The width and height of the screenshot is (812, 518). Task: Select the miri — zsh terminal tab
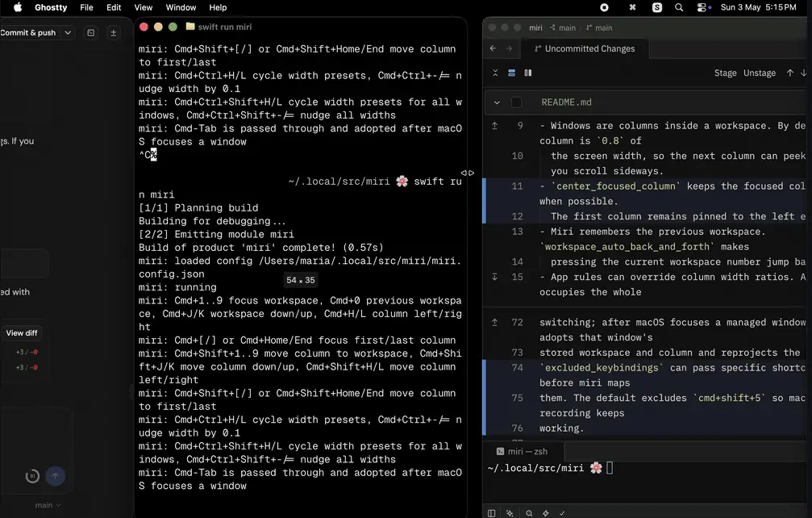[x=522, y=452]
